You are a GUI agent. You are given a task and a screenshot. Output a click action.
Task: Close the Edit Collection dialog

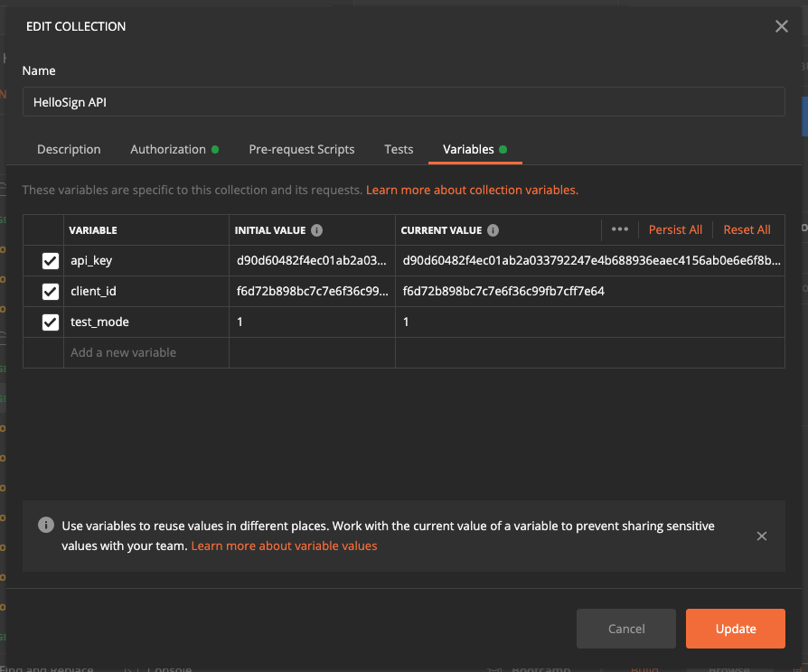coord(781,26)
